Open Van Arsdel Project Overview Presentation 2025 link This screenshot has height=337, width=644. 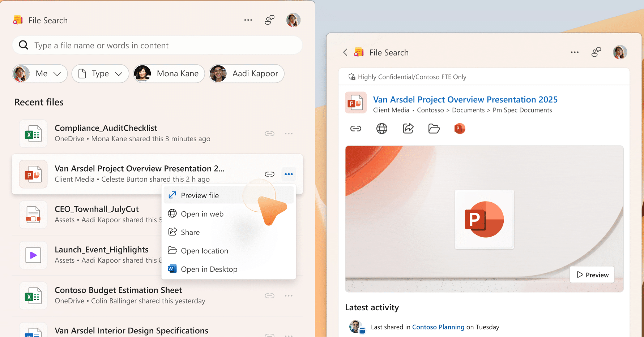tap(465, 99)
